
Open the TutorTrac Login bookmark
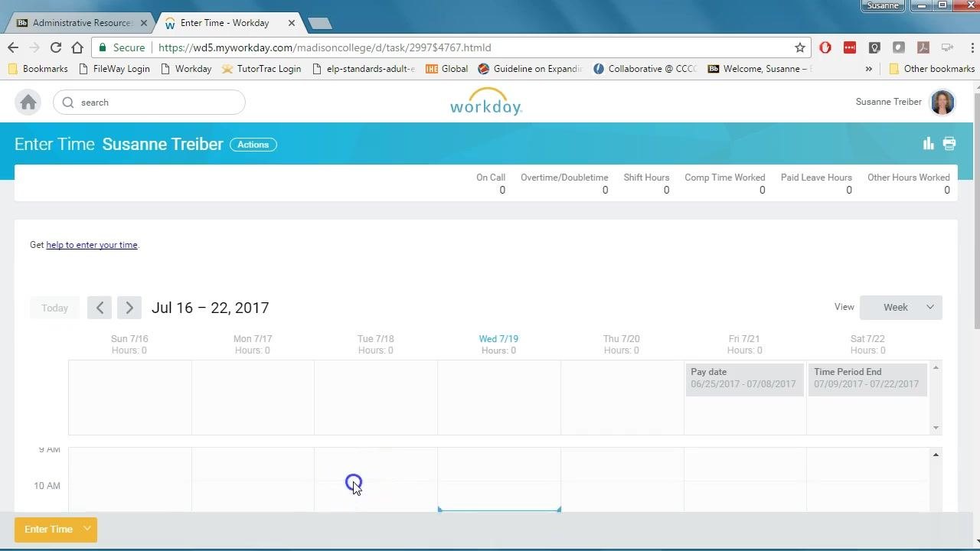pyautogui.click(x=262, y=69)
